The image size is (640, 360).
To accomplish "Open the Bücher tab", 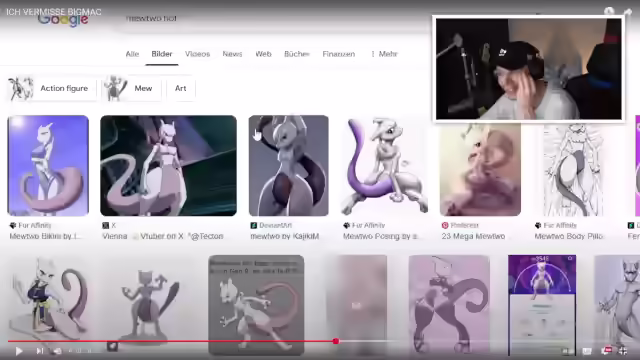I will tap(297, 54).
